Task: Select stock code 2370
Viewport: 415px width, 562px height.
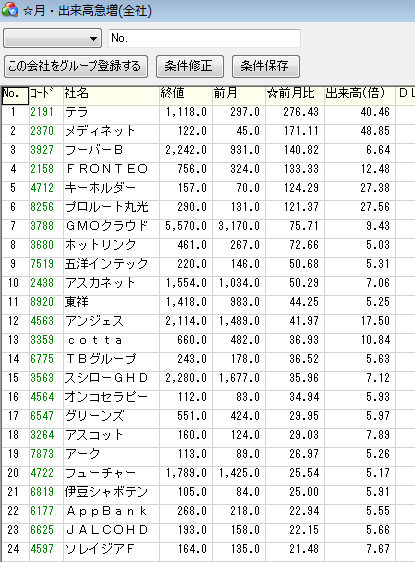Action: [x=42, y=131]
